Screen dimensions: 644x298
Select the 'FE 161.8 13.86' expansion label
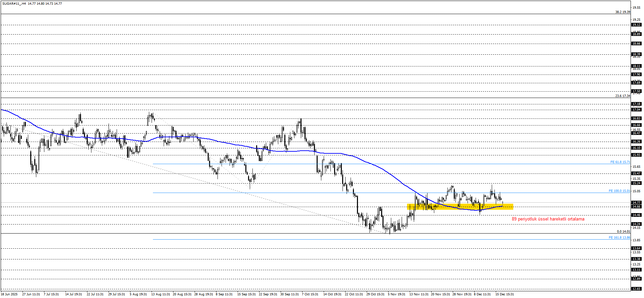click(x=619, y=238)
